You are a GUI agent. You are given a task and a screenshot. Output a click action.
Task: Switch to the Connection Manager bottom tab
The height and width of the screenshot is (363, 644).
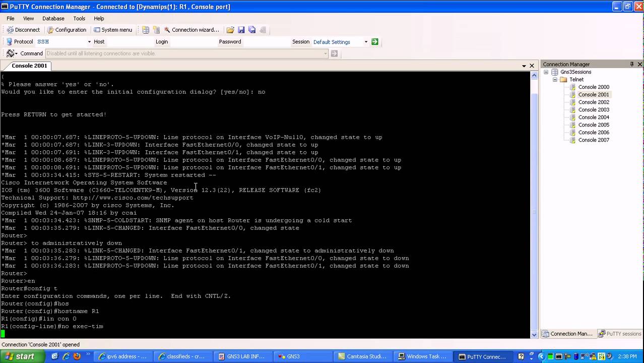tap(568, 334)
